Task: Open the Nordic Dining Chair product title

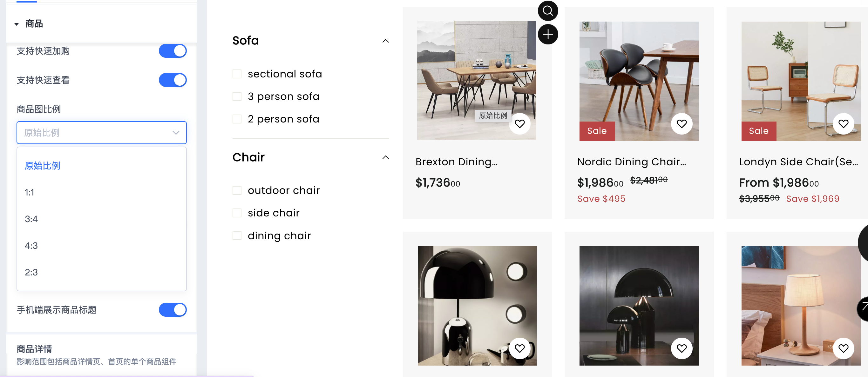Action: [x=631, y=162]
